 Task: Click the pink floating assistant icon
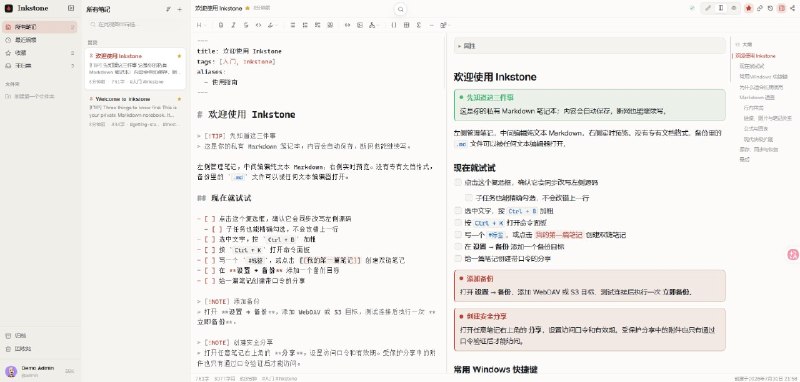[793, 253]
